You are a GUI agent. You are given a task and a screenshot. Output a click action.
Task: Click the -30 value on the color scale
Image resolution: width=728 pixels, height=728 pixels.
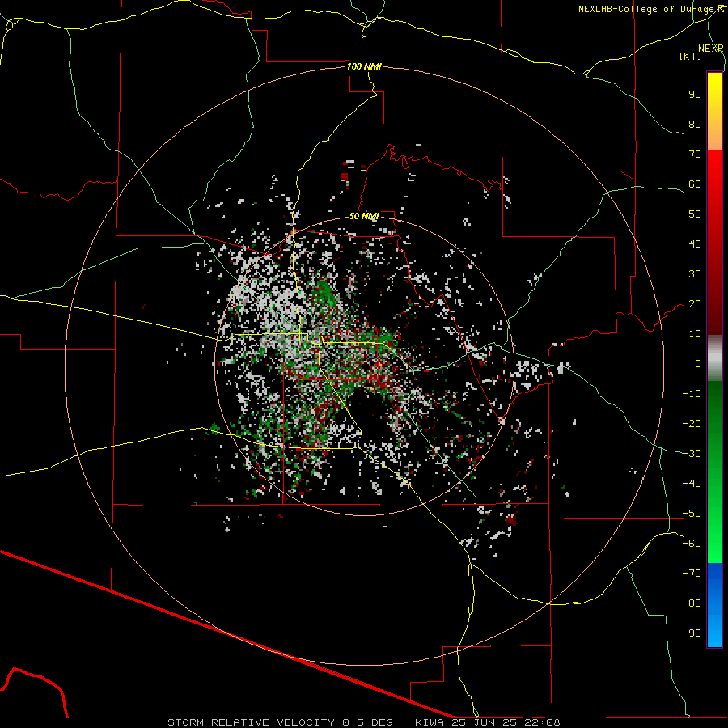pos(692,454)
